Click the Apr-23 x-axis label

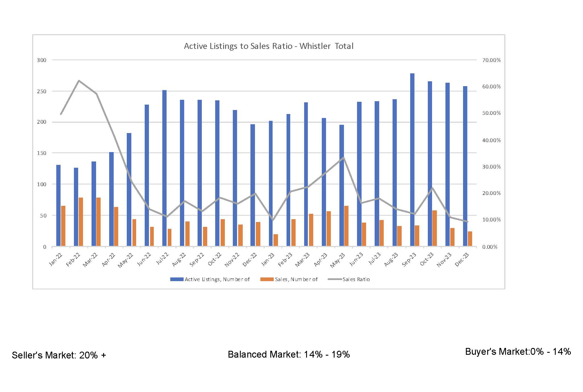(321, 259)
